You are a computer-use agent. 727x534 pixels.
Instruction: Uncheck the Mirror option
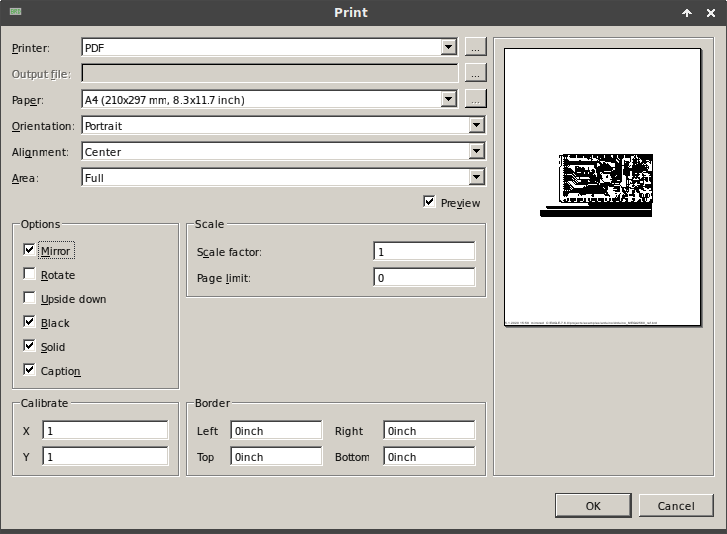30,250
